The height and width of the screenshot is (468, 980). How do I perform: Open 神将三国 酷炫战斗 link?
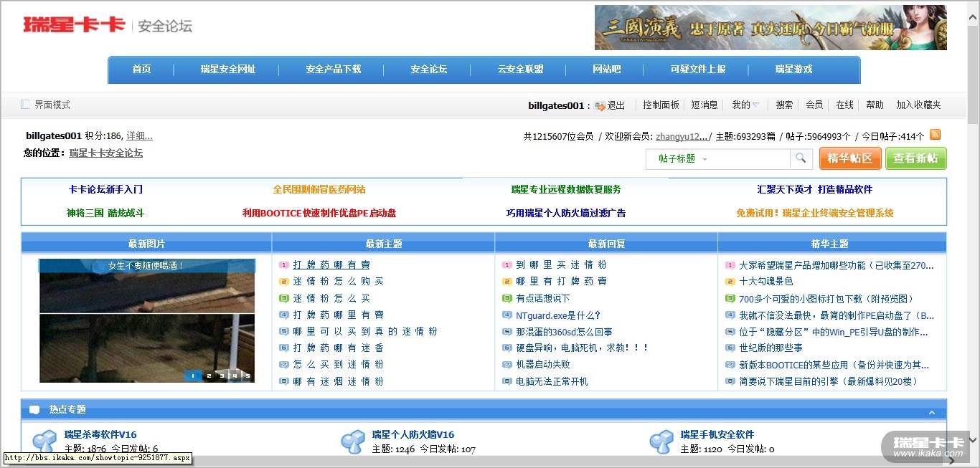point(105,214)
